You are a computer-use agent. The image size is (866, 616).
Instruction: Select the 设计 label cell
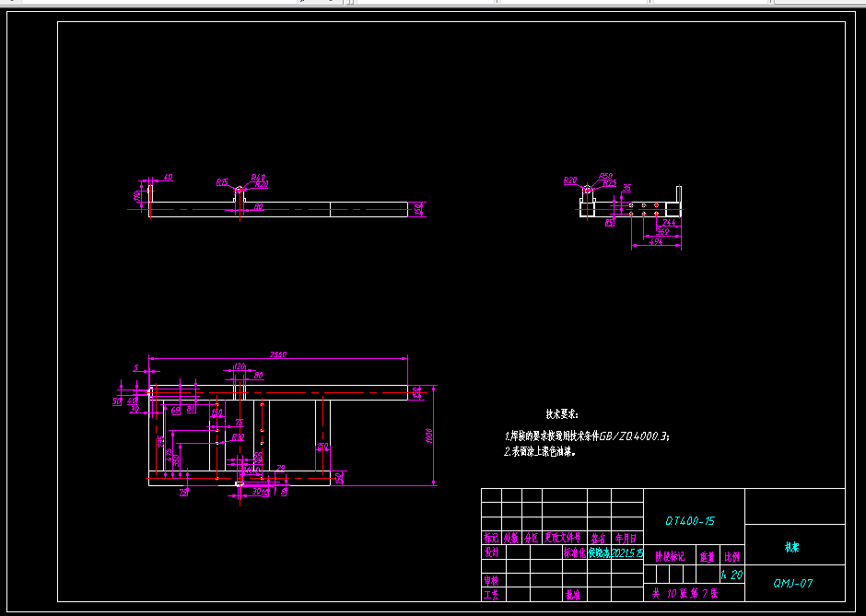[492, 552]
